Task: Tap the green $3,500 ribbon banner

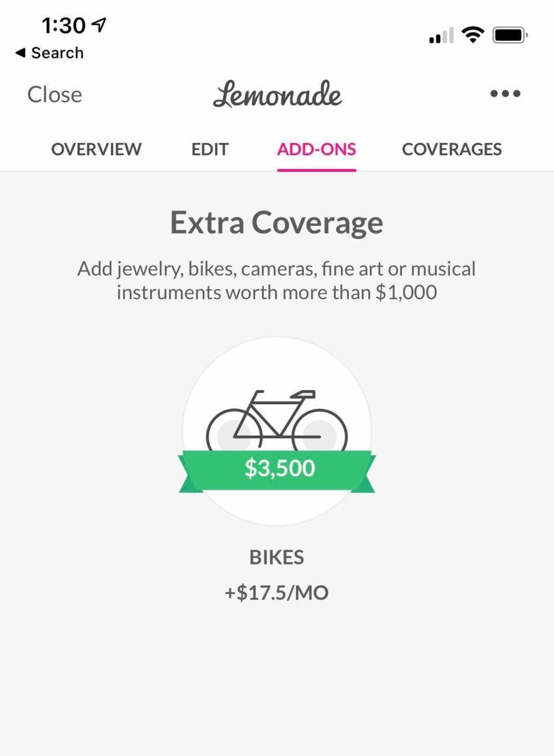Action: 277,471
